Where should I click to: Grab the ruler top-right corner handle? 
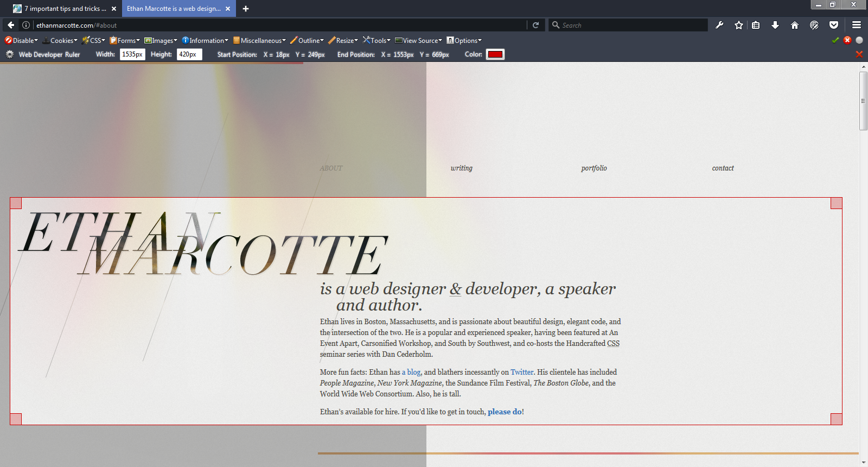[x=837, y=203]
